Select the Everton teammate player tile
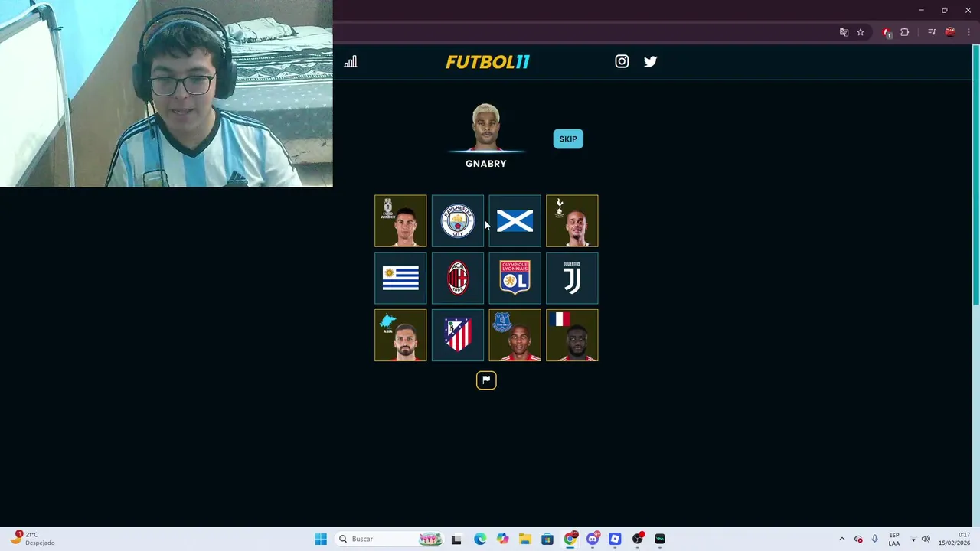 pyautogui.click(x=514, y=335)
